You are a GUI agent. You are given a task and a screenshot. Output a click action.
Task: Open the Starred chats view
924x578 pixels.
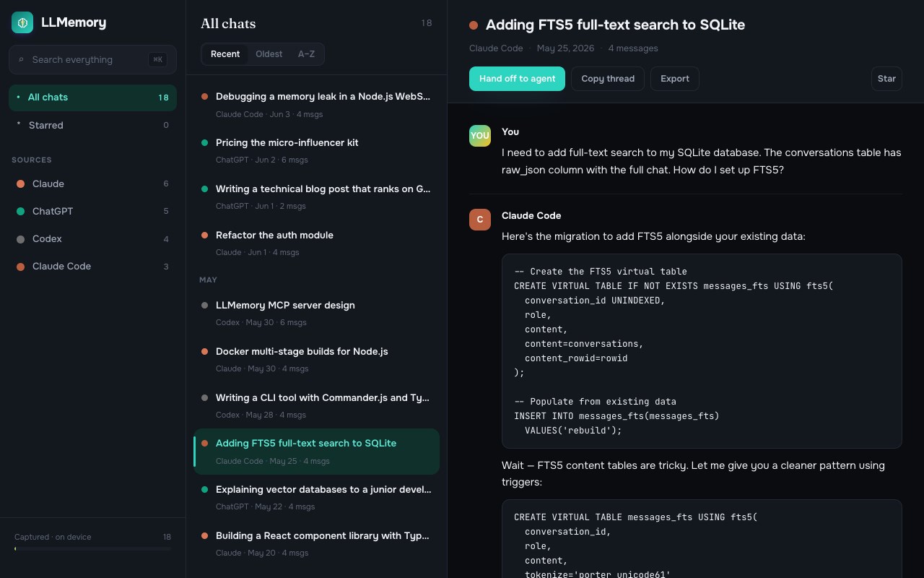coord(92,125)
